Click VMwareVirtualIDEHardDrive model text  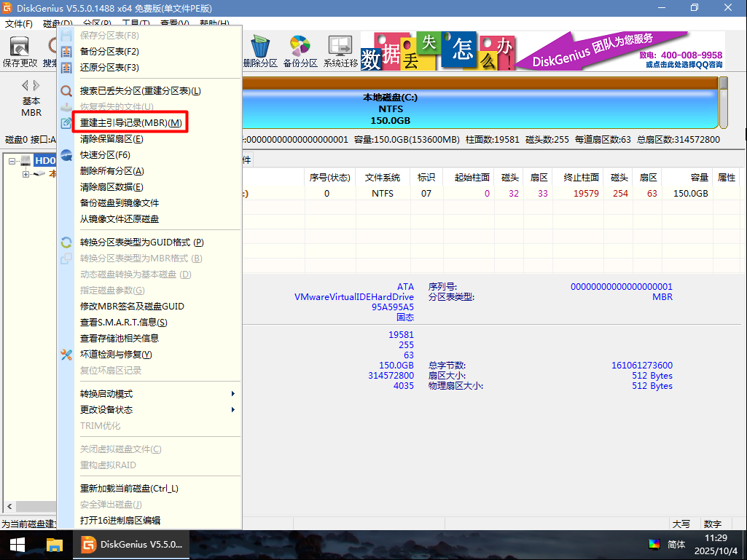click(x=354, y=296)
